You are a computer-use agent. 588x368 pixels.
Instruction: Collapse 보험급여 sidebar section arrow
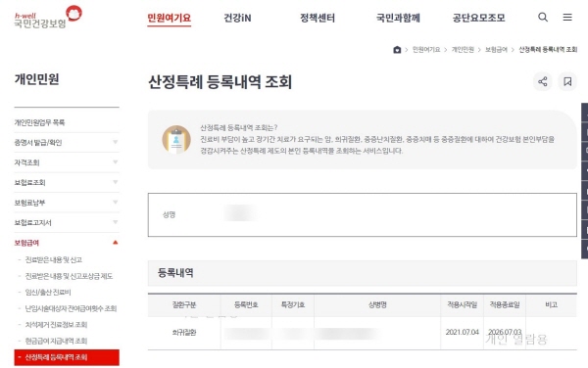[x=115, y=243]
